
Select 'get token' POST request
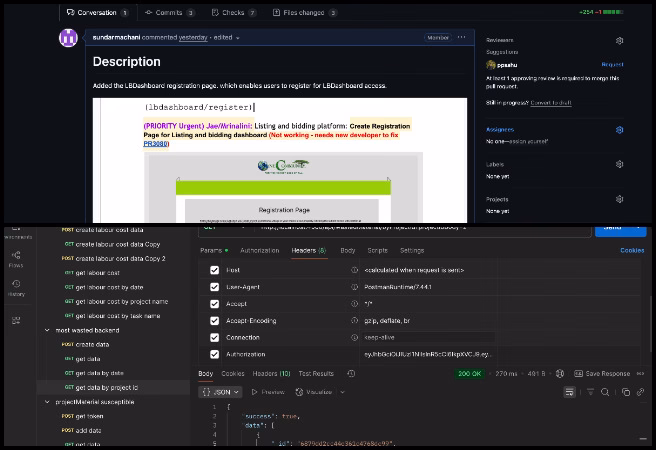(x=113, y=416)
